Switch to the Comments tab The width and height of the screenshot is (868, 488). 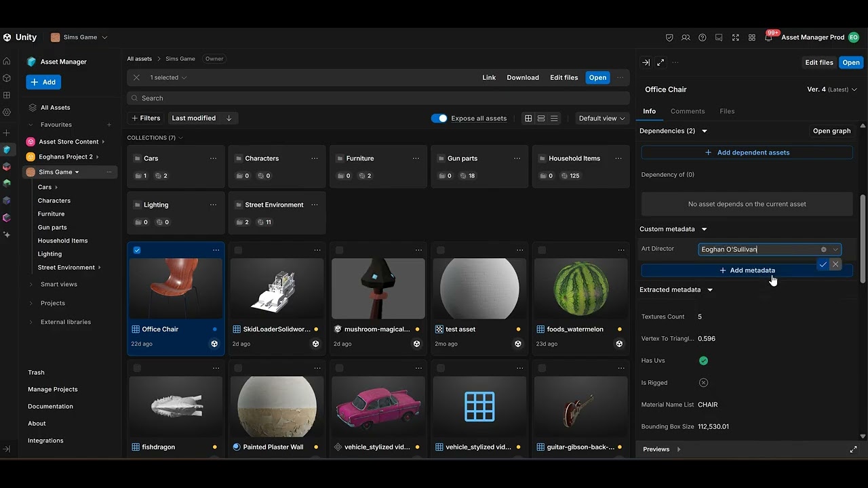coord(688,111)
